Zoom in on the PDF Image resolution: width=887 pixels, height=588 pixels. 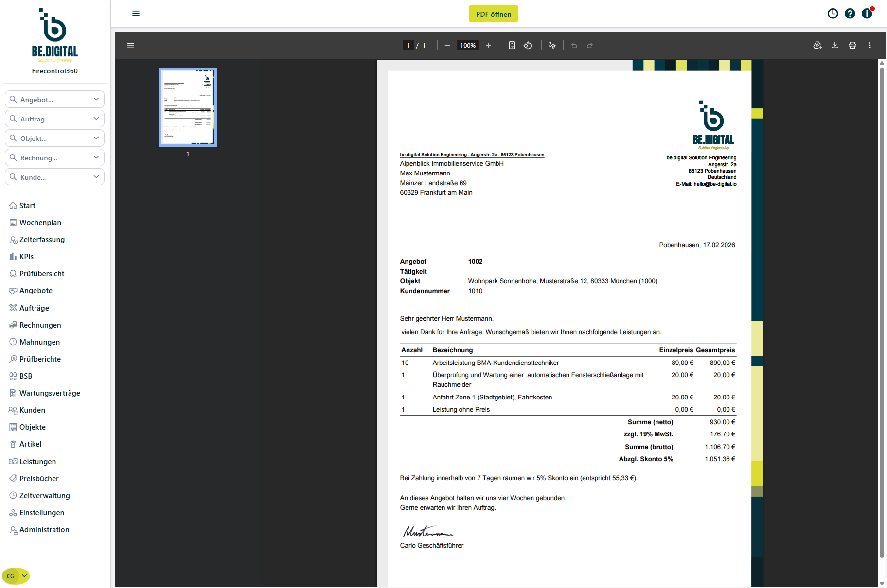tap(488, 45)
